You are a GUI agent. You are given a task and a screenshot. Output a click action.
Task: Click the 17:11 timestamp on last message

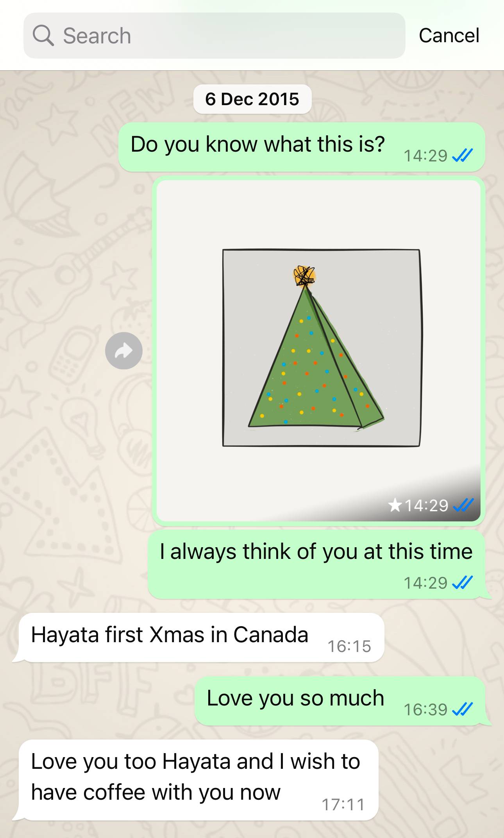pos(343,804)
